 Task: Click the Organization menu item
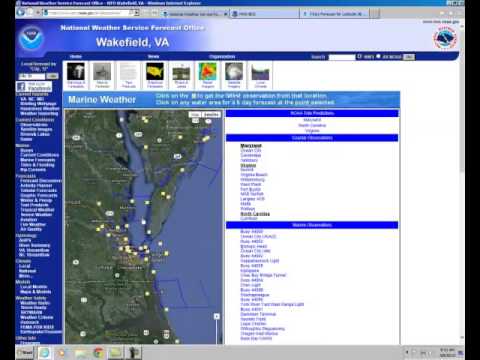click(x=222, y=56)
